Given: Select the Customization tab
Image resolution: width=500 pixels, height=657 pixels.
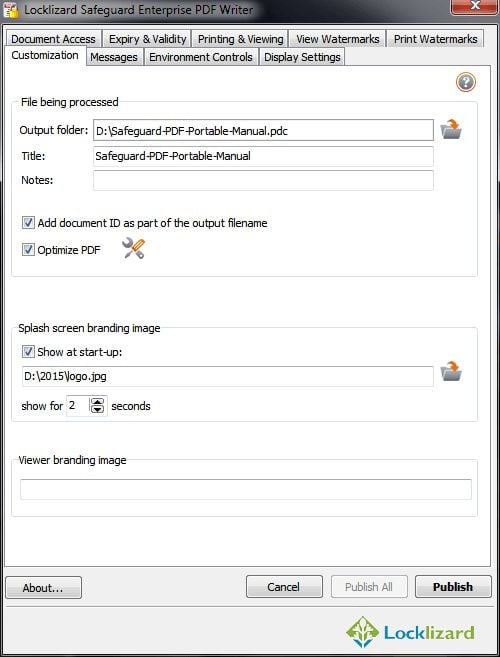Looking at the screenshot, I should [x=45, y=55].
